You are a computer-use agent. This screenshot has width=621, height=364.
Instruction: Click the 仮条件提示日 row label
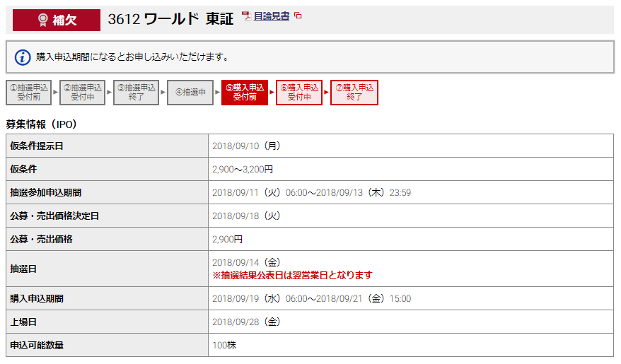tap(37, 146)
